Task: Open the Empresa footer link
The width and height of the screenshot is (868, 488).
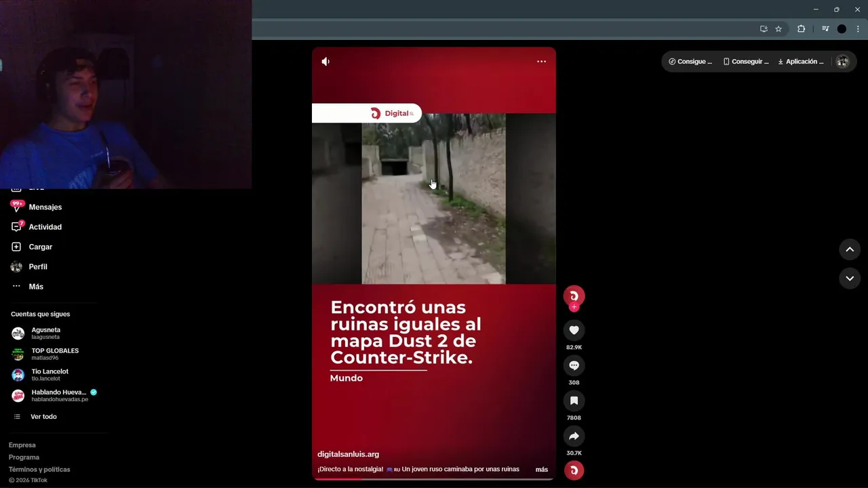Action: [22, 445]
